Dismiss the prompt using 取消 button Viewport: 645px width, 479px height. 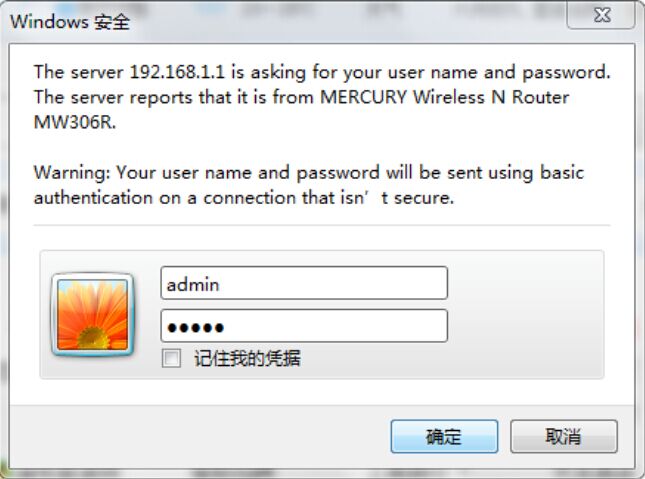coord(564,436)
